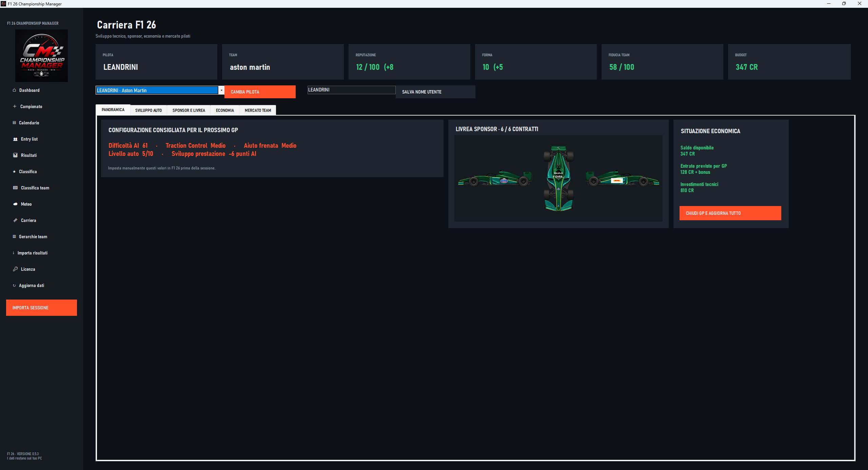This screenshot has width=868, height=470.
Task: Expand the pilot selection dropdown arrow
Action: [221, 90]
